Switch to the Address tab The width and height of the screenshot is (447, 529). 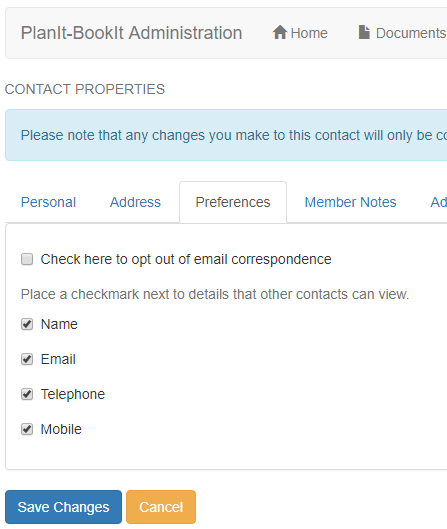(135, 202)
